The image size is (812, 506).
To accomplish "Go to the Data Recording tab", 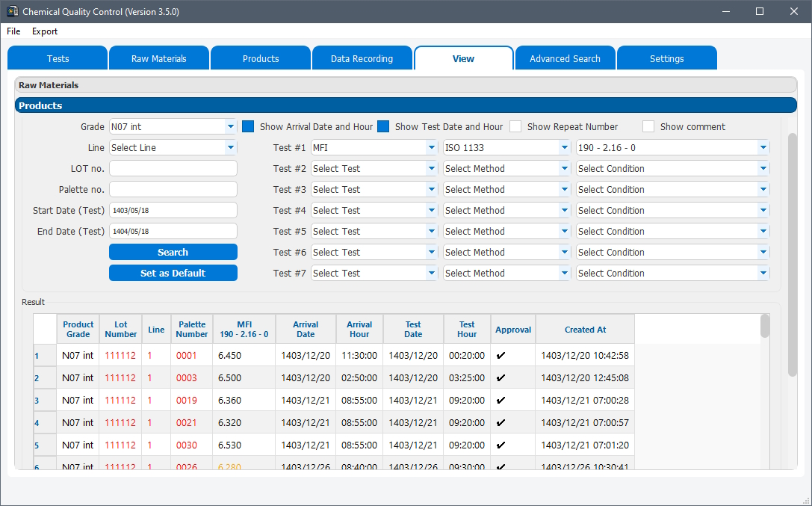I will click(362, 59).
